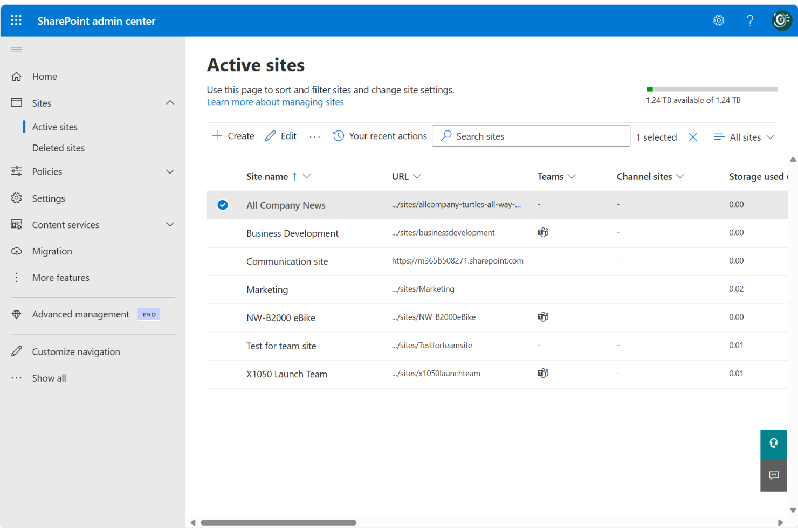The width and height of the screenshot is (798, 532).
Task: Clear the current selection with the X
Action: tap(693, 137)
